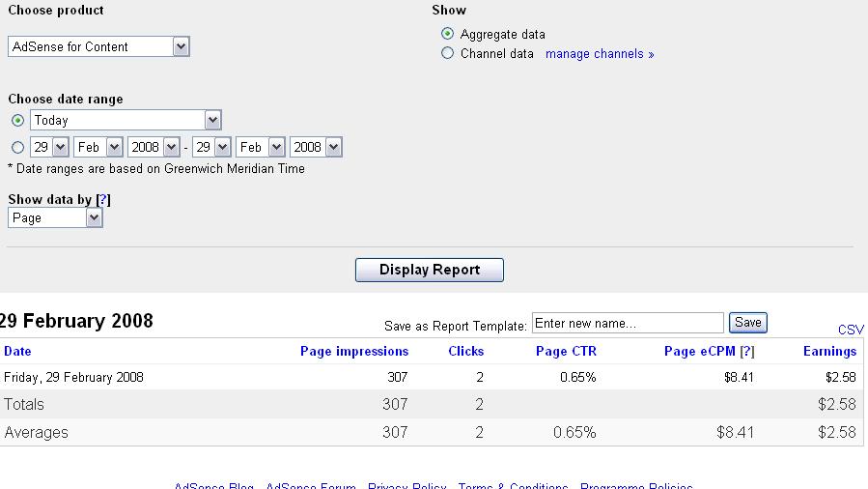Select the Today preset date radio button
The width and height of the screenshot is (868, 489).
tap(17, 121)
